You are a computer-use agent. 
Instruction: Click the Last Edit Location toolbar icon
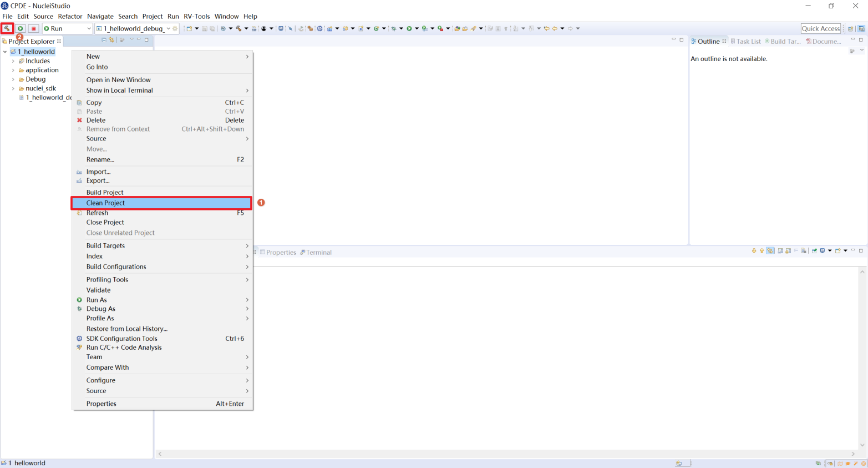point(546,28)
